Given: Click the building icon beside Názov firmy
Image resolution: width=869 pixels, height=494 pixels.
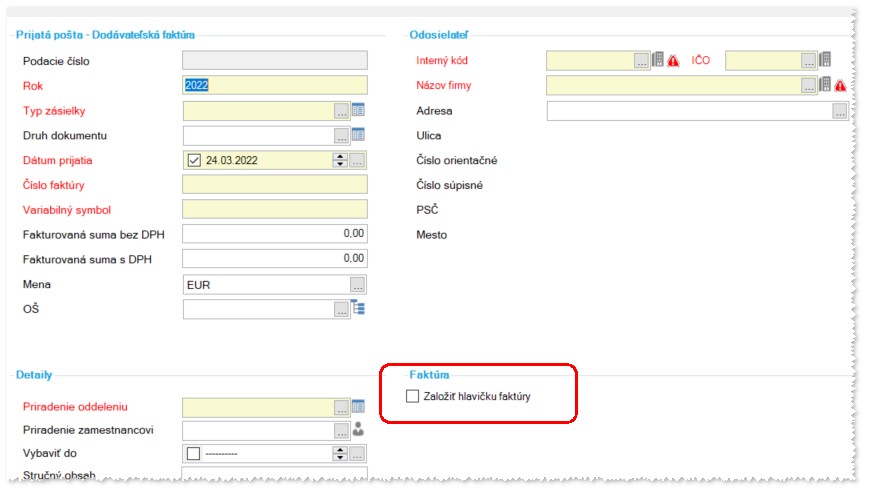Looking at the screenshot, I should 825,84.
